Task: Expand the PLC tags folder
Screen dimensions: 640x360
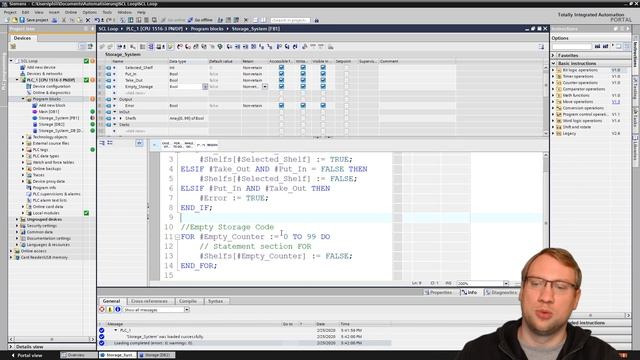Action: pyautogui.click(x=23, y=150)
